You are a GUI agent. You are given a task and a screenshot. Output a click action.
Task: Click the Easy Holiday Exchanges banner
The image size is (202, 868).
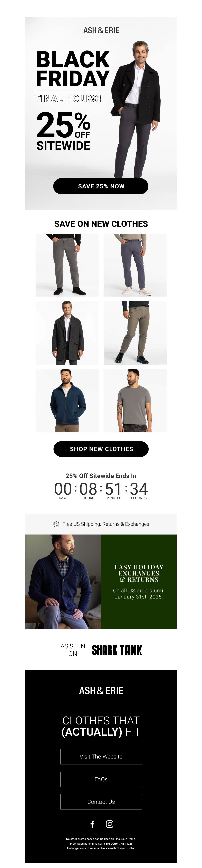click(x=101, y=582)
